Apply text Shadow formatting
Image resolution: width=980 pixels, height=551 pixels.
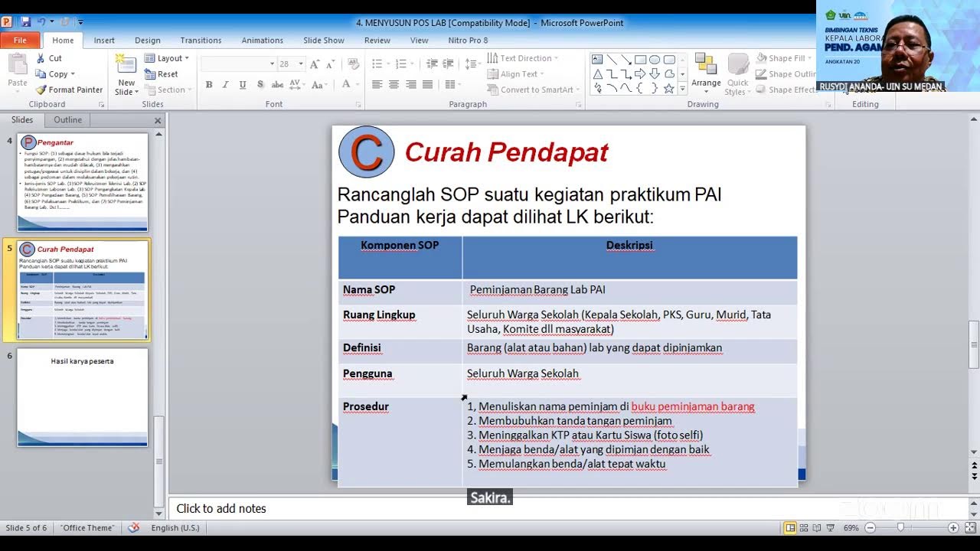click(x=260, y=84)
